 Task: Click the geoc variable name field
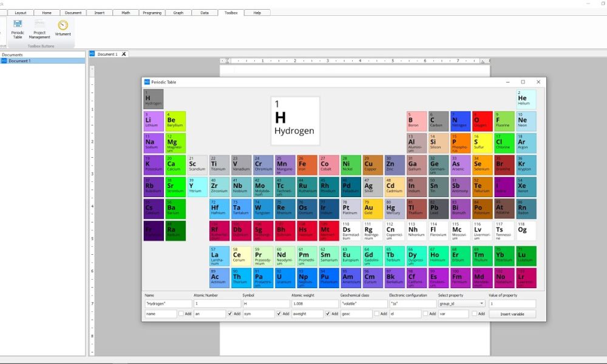[356, 314]
